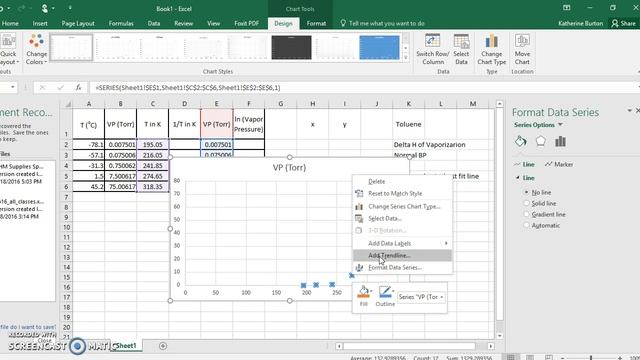This screenshot has width=640, height=360.
Task: Select the No line radio button
Action: [526, 192]
